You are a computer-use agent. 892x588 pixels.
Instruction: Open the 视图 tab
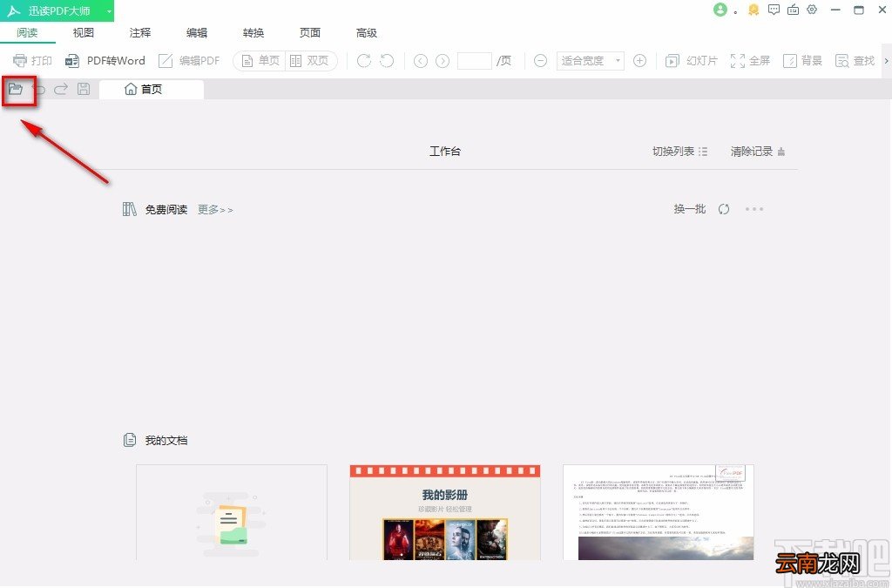84,33
